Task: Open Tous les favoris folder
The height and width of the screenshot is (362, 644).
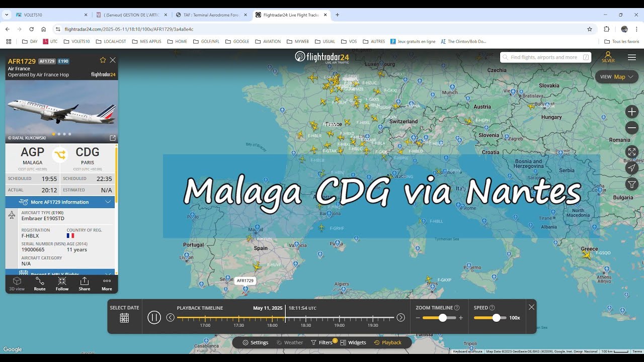Action: pyautogui.click(x=621, y=41)
